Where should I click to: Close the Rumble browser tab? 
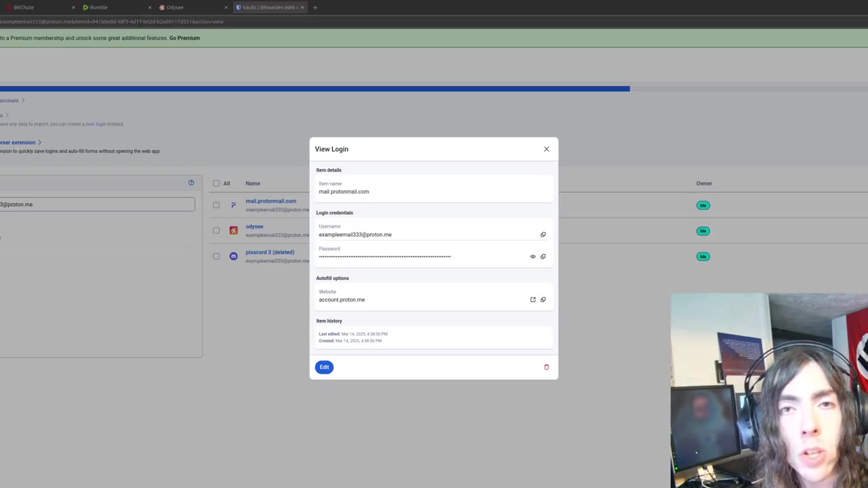150,7
